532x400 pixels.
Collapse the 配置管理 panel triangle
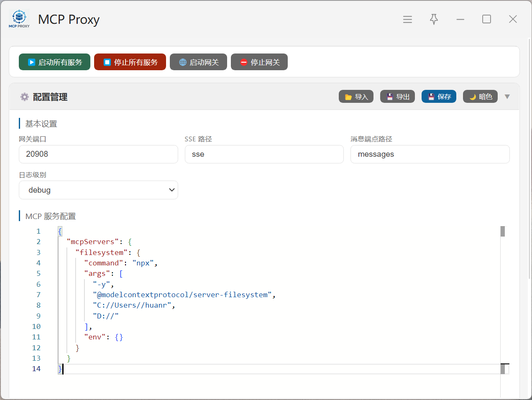[507, 97]
